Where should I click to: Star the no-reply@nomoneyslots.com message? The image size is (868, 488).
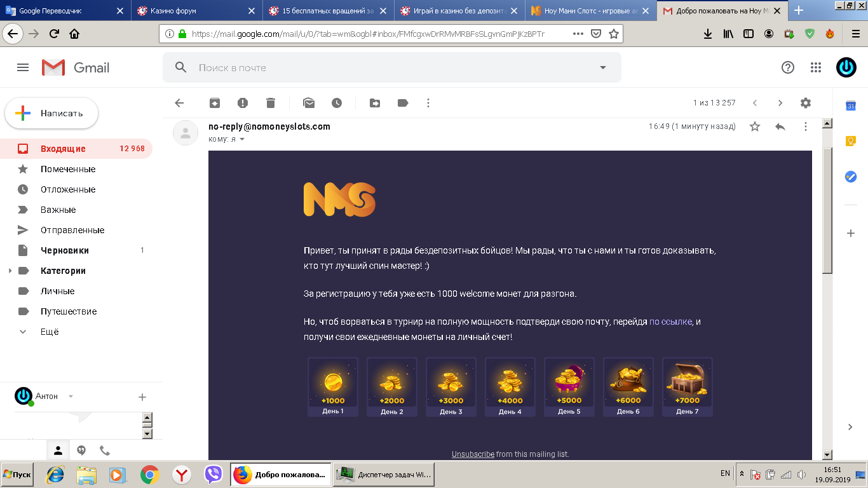coord(755,126)
